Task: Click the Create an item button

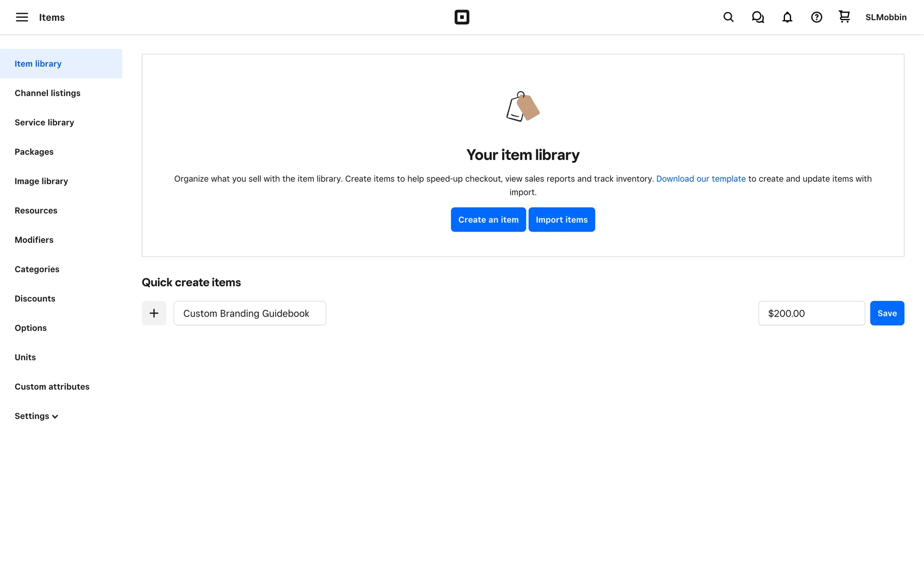Action: pyautogui.click(x=488, y=220)
